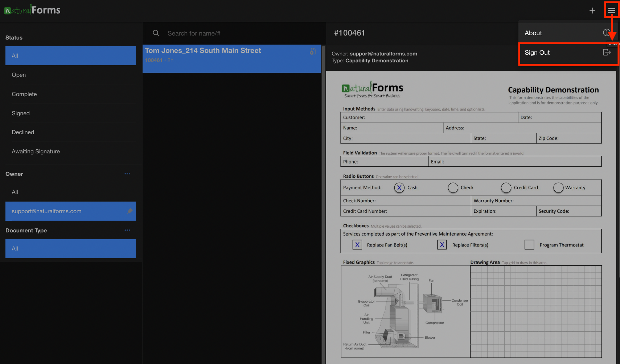The height and width of the screenshot is (364, 620).
Task: Select All under Owner
Action: coord(70,192)
